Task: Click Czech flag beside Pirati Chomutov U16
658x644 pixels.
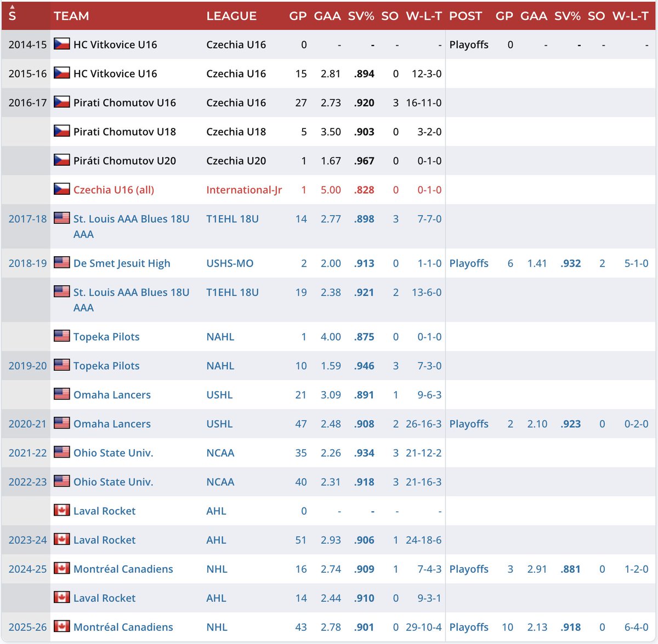Action: click(61, 102)
